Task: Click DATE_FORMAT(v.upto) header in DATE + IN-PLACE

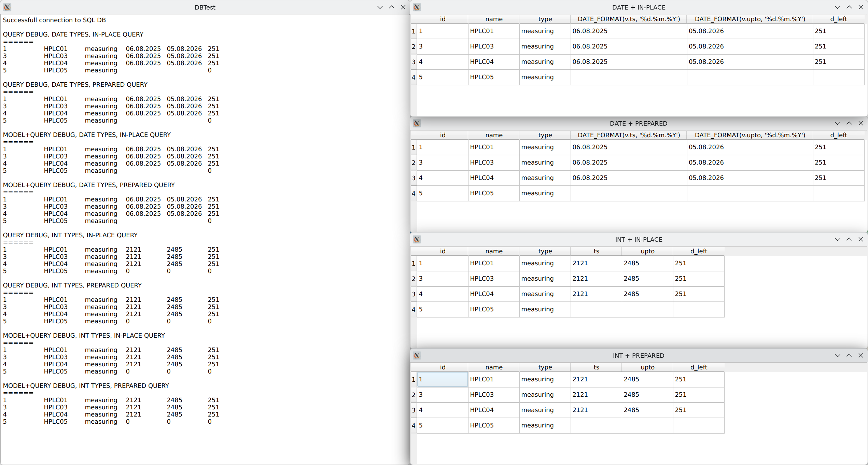Action: tap(750, 19)
